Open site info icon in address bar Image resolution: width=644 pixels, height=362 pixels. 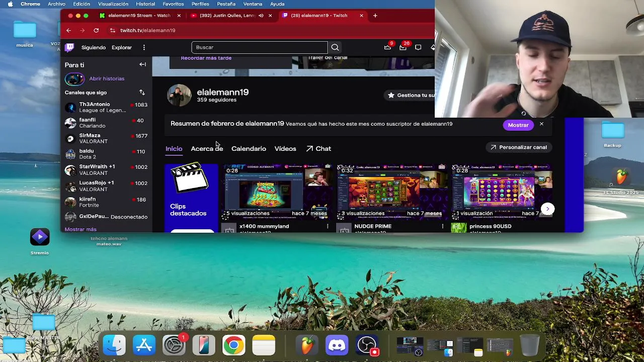(112, 30)
